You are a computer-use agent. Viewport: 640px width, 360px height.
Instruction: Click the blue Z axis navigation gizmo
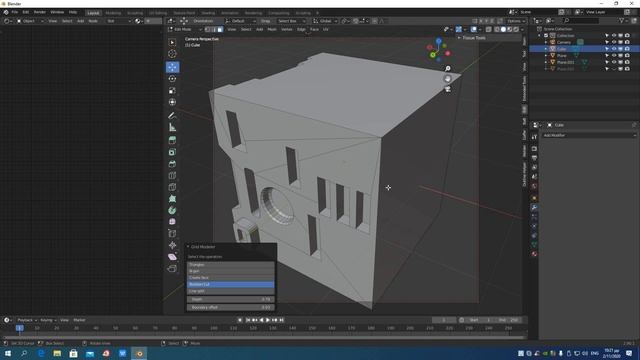pos(439,41)
